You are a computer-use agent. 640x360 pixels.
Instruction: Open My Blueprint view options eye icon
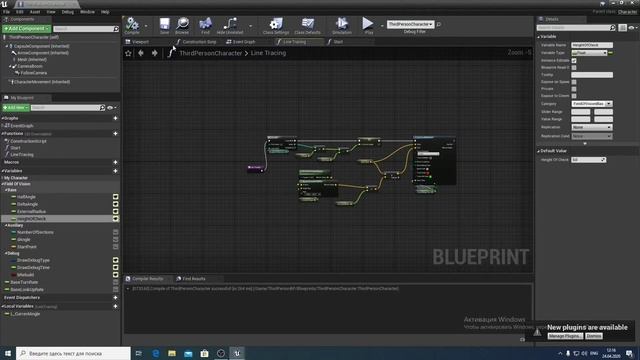click(111, 108)
